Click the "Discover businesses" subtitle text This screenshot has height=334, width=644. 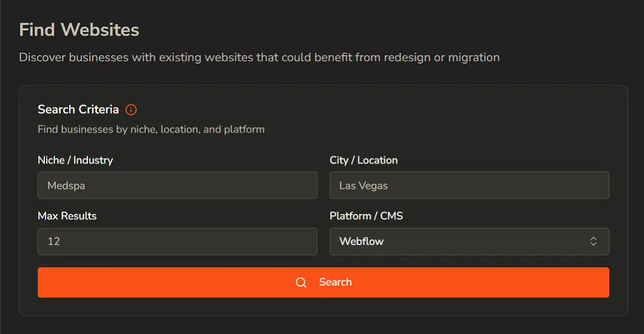pyautogui.click(x=259, y=58)
